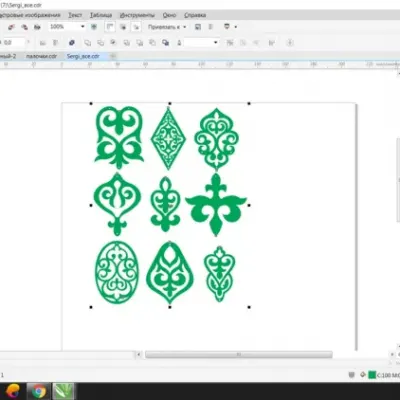Viewport: 400px width, 400px height.
Task: Click the Front minus back icon
Action: tap(140, 43)
